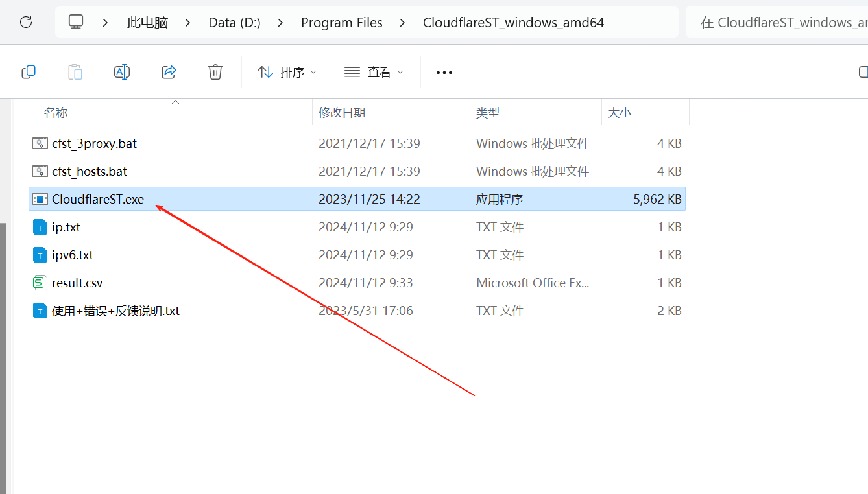Click the 应用程序 type cell
This screenshot has height=494, width=868.
point(500,199)
